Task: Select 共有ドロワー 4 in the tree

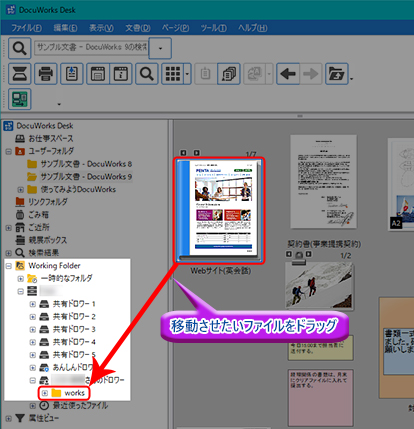Action: pos(74,342)
